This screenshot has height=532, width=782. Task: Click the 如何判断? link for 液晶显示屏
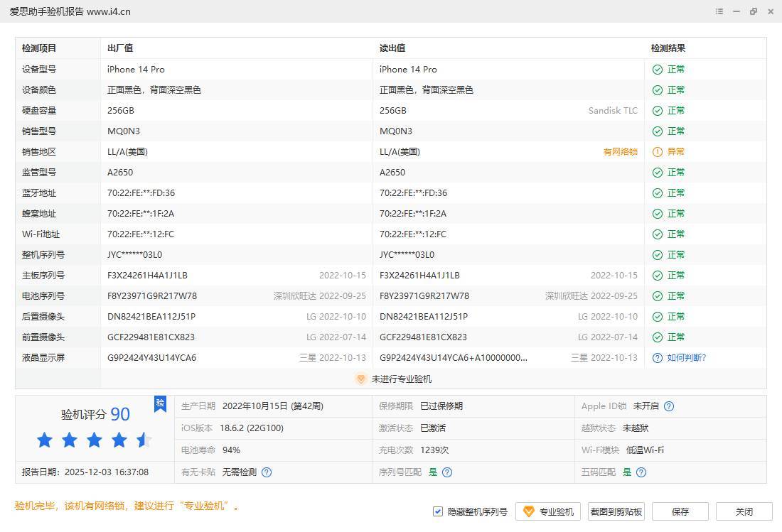tap(686, 358)
